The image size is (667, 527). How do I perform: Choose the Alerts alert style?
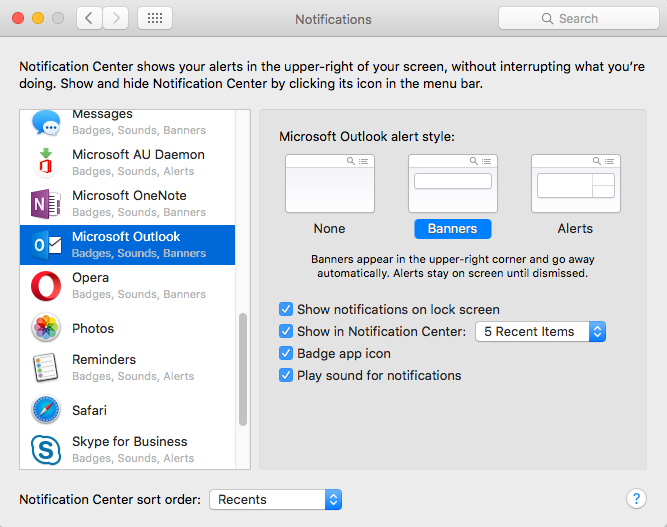pos(576,183)
